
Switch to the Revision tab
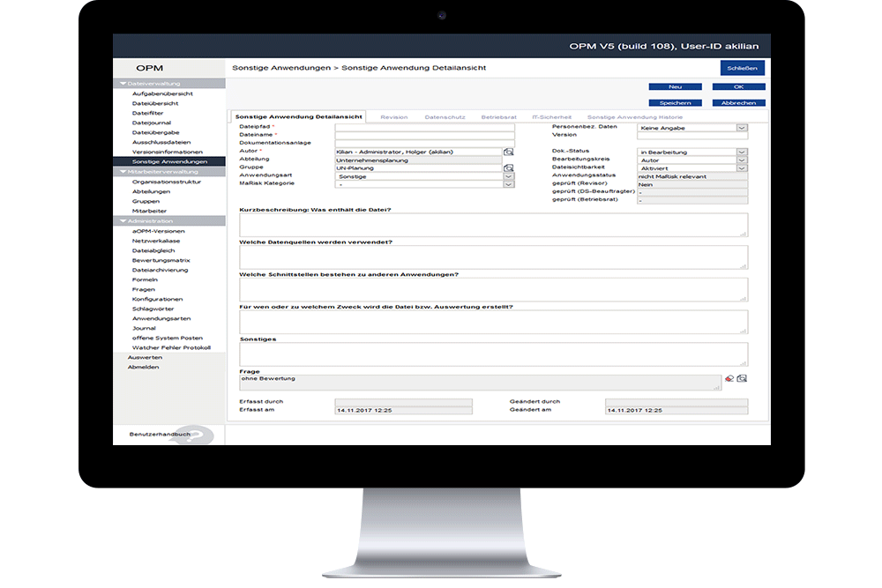coord(393,115)
